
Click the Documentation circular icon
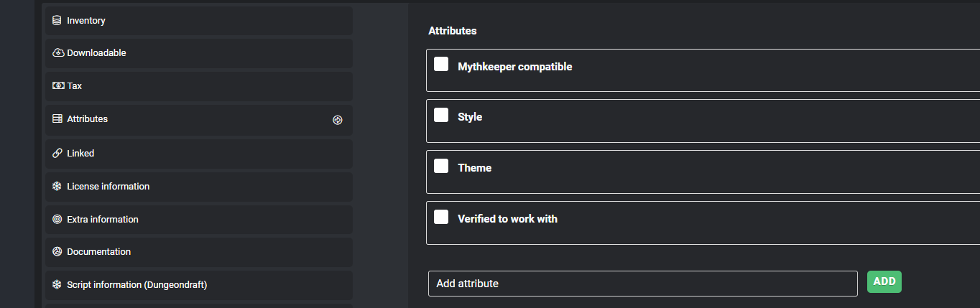point(57,252)
